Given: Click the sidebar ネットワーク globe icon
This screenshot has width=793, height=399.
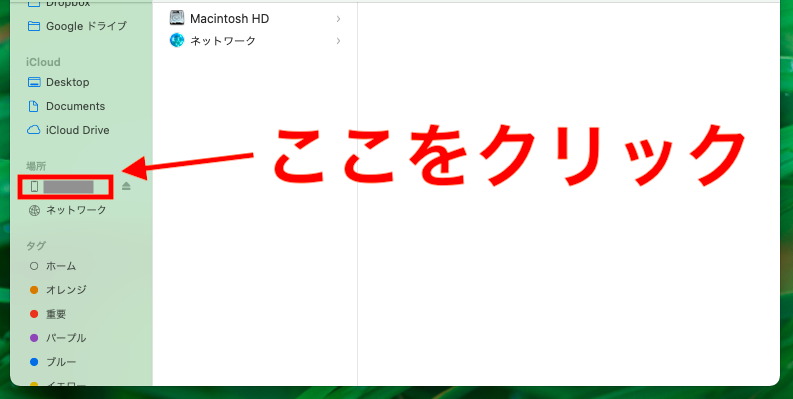Looking at the screenshot, I should tap(34, 210).
